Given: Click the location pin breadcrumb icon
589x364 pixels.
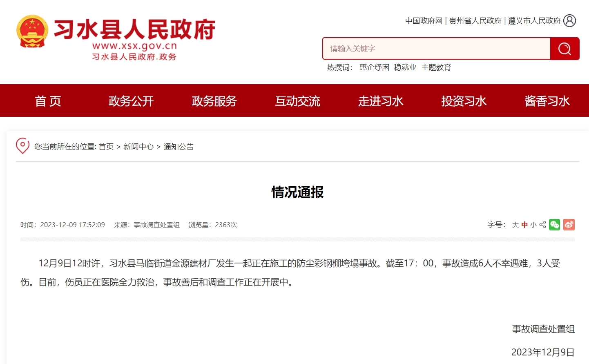Looking at the screenshot, I should pos(22,146).
